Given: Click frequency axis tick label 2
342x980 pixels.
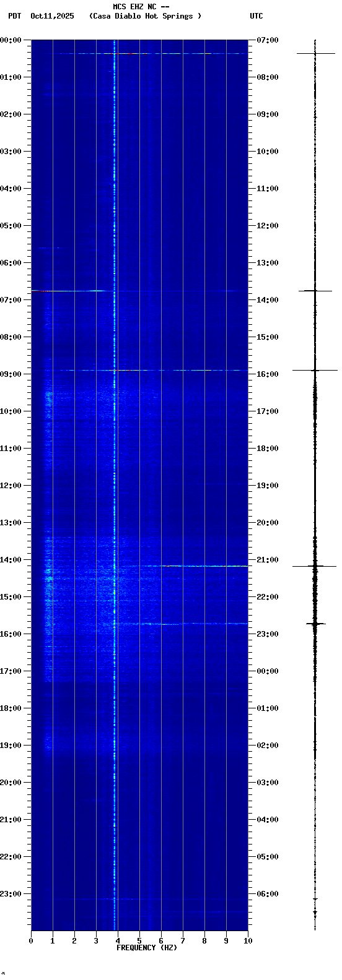Looking at the screenshot, I should 74,941.
